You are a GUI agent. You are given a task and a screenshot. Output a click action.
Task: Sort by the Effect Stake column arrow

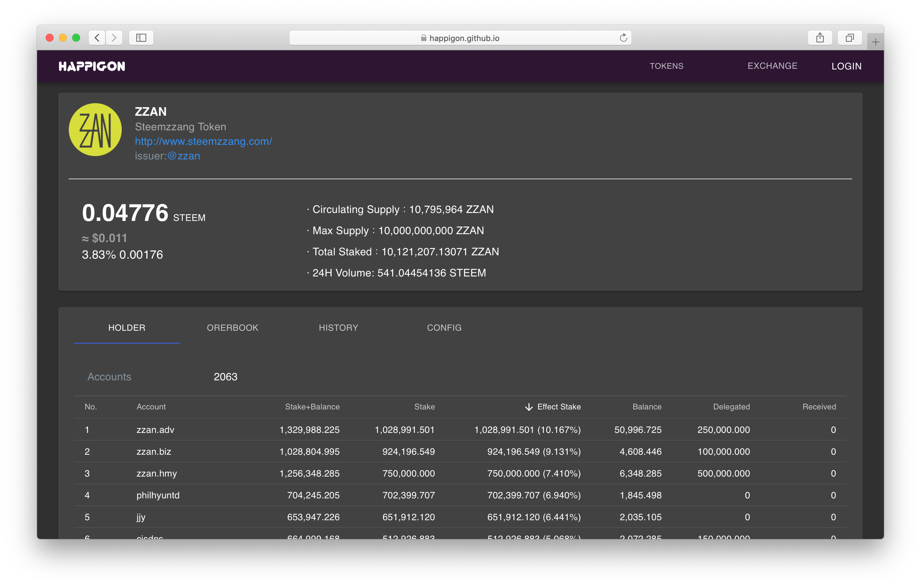point(529,407)
